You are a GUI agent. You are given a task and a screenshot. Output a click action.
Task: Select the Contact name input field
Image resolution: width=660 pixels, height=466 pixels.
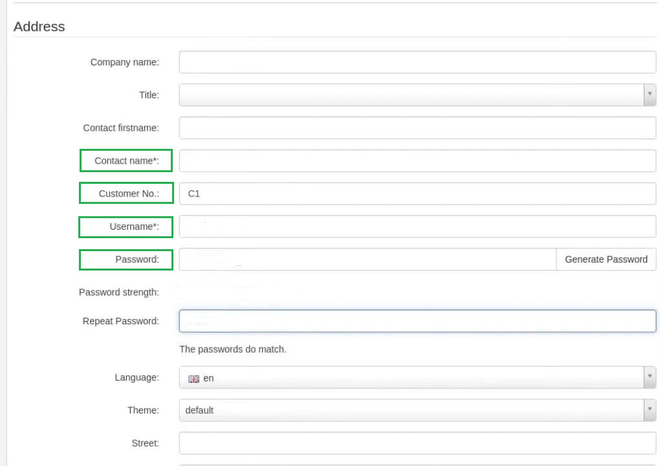[x=417, y=161]
